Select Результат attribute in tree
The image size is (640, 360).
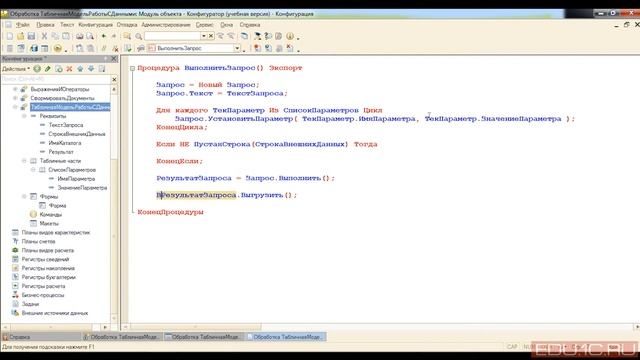point(61,152)
